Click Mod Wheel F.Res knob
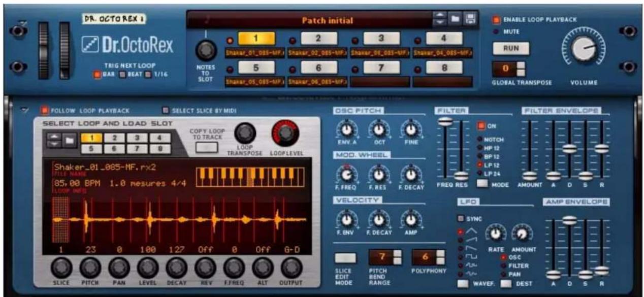This screenshot has height=297, width=644. point(378,175)
